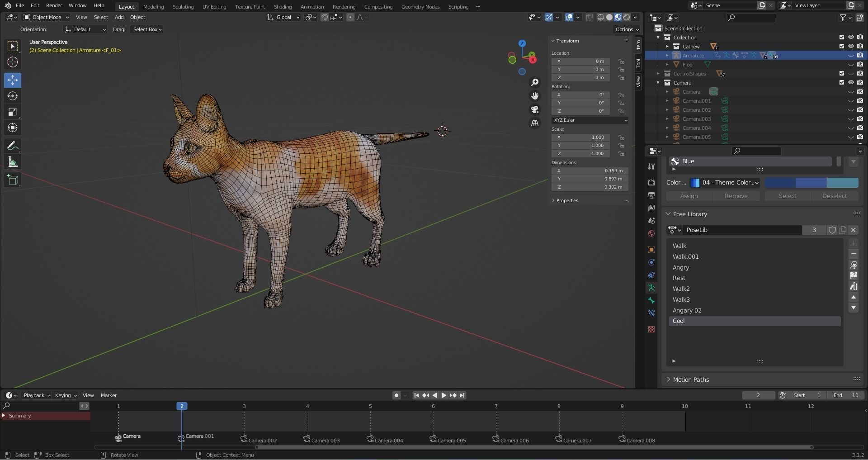
Task: Expand the Properties panel in sidebar
Action: tap(567, 200)
